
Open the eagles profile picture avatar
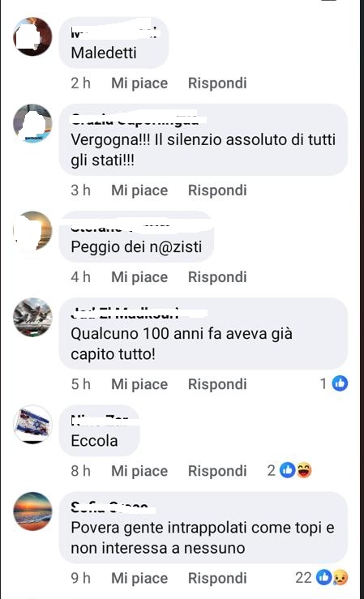(32, 317)
